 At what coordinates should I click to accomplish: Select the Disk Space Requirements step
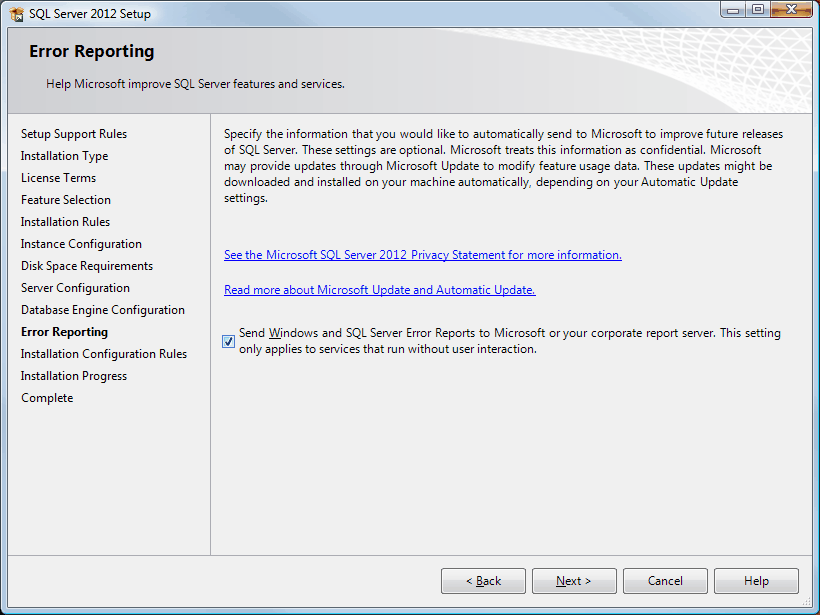[87, 266]
